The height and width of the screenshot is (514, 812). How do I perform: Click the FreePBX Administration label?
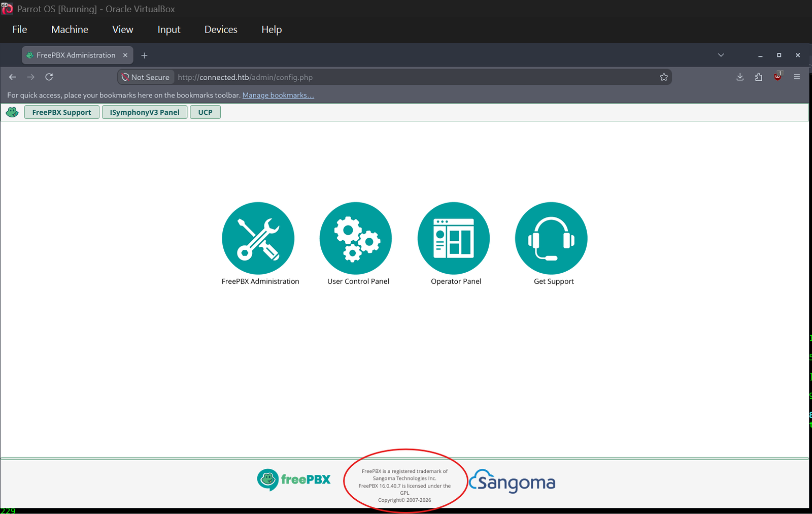tap(260, 281)
